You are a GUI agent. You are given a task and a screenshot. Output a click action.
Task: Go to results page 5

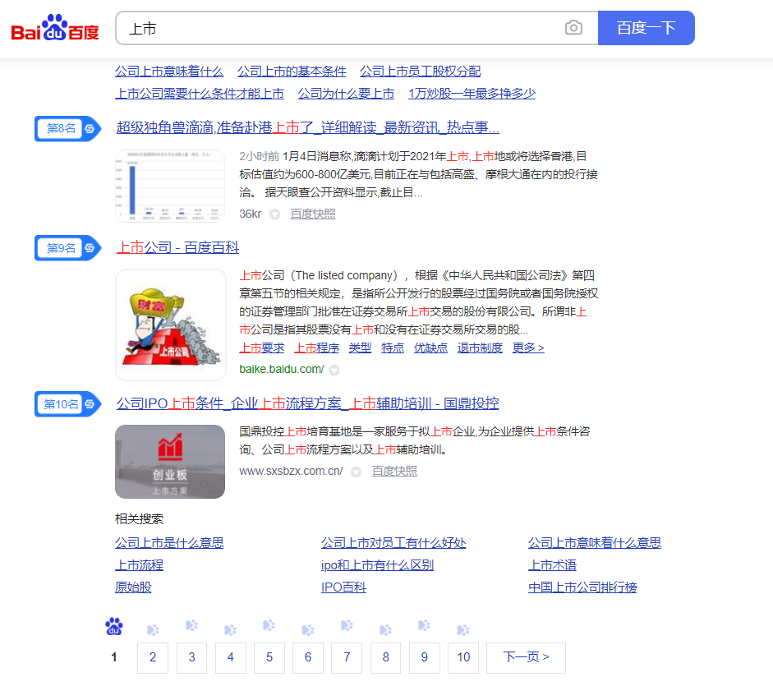pyautogui.click(x=269, y=657)
